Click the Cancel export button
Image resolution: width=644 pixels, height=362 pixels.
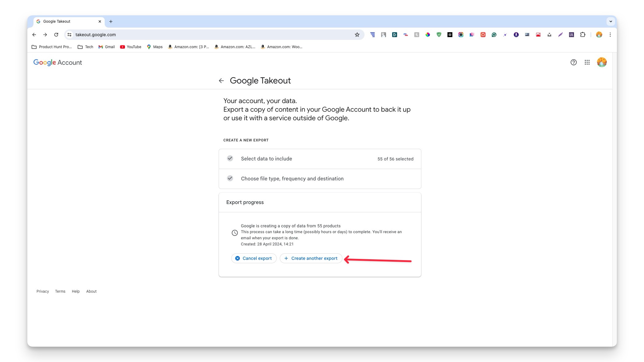click(x=254, y=258)
